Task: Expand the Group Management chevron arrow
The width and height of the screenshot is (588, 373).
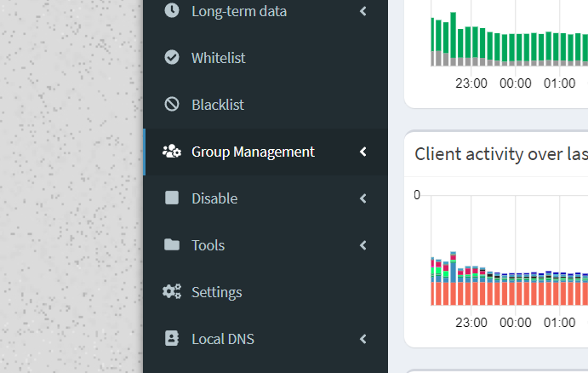Action: [x=363, y=152]
